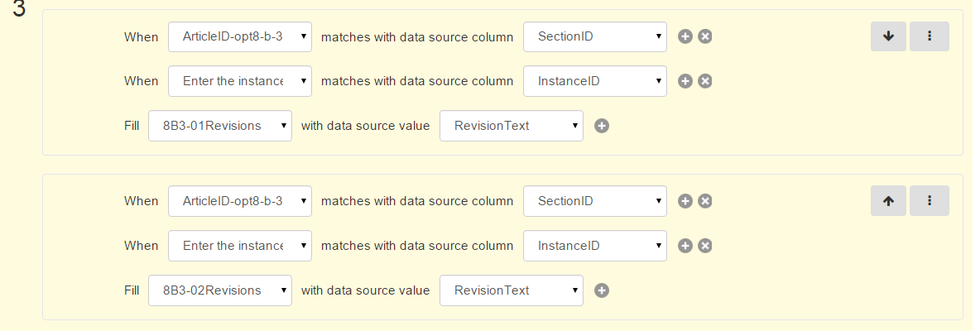This screenshot has height=331, width=980.
Task: Open the 8B3-01Revisions fill field dropdown
Action: point(220,126)
